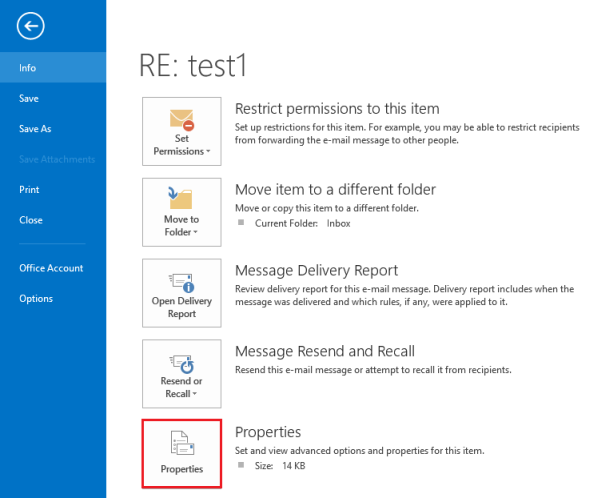Expand the Move to Folder dropdown arrow
The width and height of the screenshot is (602, 498).
(195, 232)
